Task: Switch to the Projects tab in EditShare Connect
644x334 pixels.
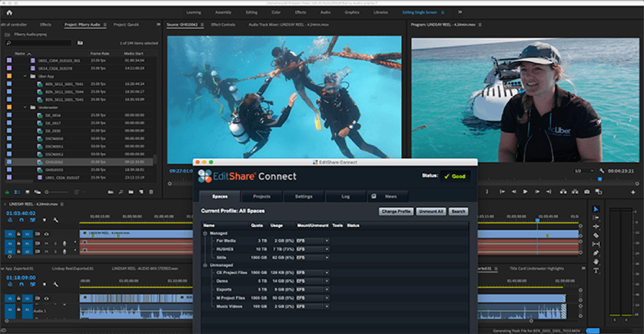Action: [262, 196]
